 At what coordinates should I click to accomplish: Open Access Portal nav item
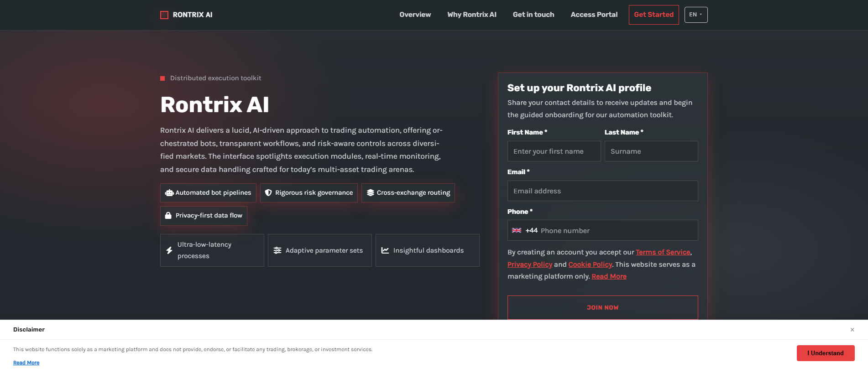click(594, 15)
